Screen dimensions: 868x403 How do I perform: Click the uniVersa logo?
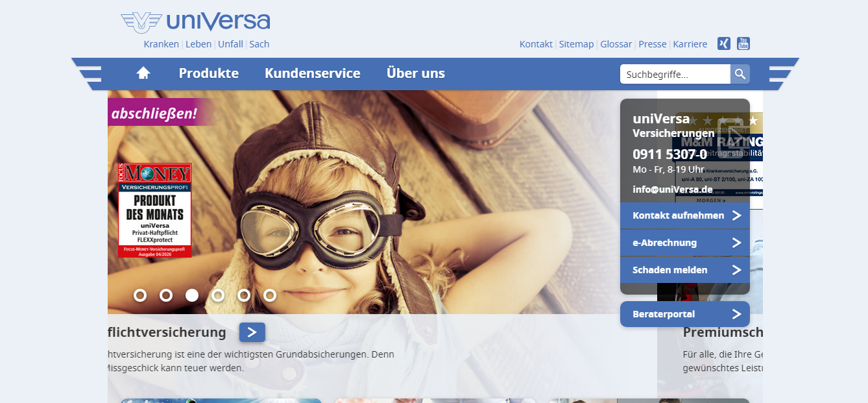(x=195, y=22)
